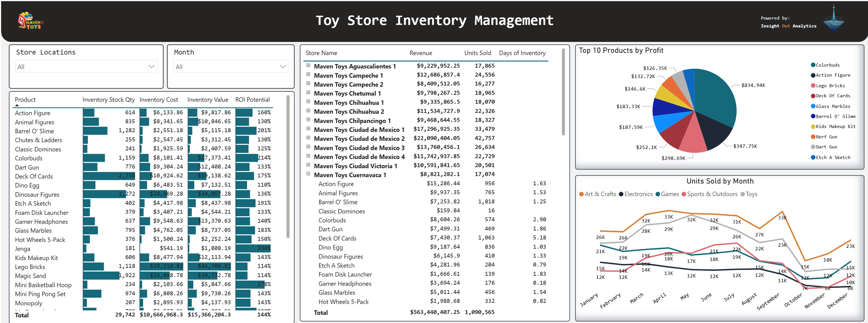Expand Maven Toys Chihuahua 1 row
868x323 pixels.
(x=308, y=102)
